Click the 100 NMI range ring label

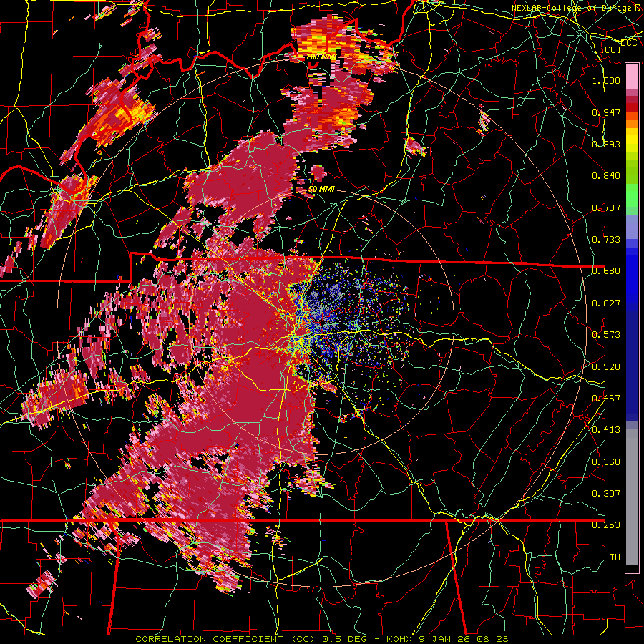click(321, 57)
